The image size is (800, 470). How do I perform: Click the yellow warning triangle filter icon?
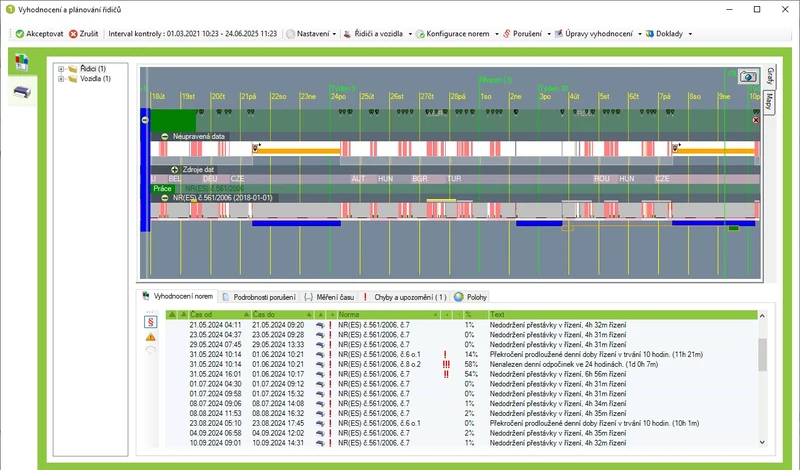pos(151,337)
